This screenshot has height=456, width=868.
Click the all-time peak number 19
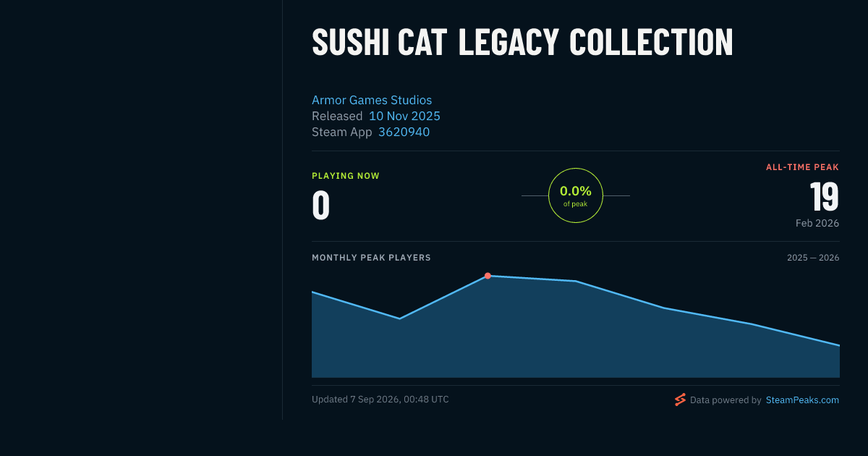coord(824,197)
